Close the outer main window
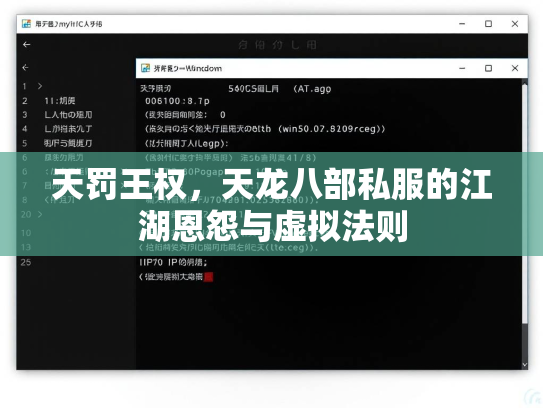The image size is (543, 408). (x=515, y=24)
